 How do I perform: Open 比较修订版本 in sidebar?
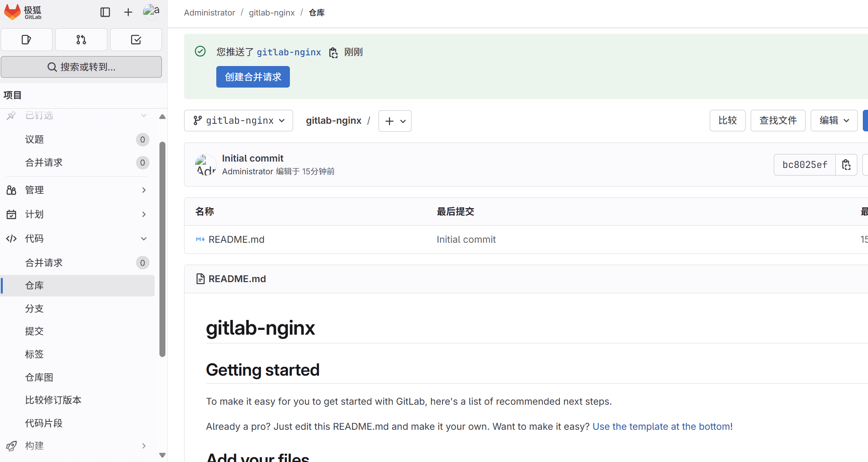click(x=77, y=400)
